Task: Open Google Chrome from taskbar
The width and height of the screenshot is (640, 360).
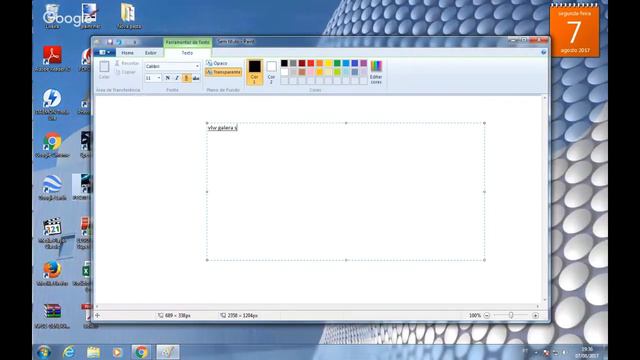Action: point(141,352)
